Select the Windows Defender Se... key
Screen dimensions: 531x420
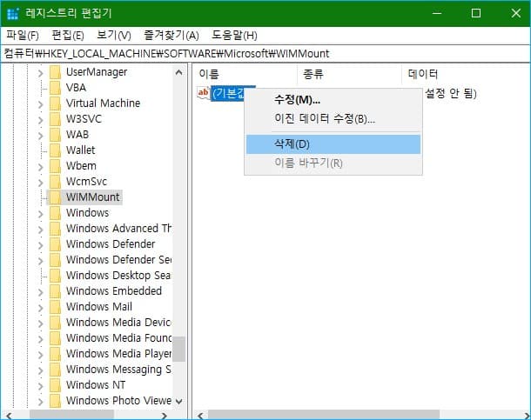coord(119,260)
